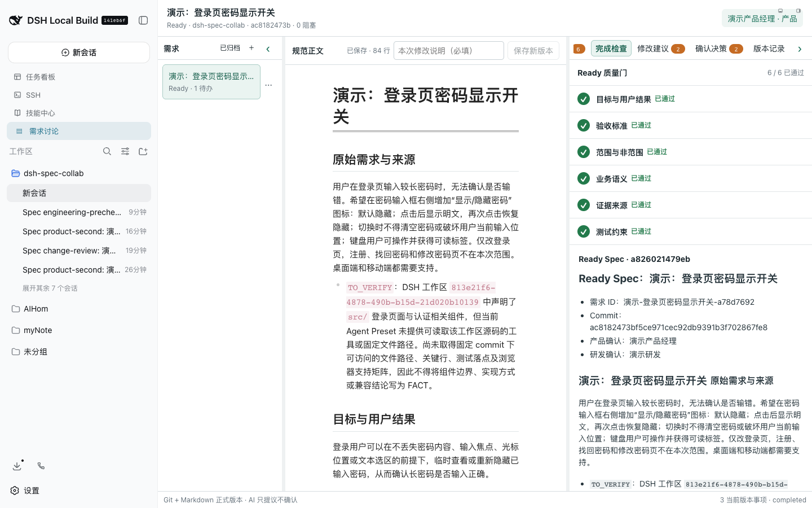Expand the myNote folder

(79, 330)
